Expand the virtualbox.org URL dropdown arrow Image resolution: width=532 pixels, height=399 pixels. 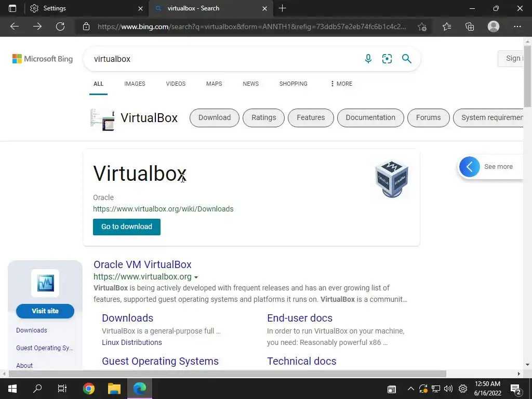click(196, 277)
